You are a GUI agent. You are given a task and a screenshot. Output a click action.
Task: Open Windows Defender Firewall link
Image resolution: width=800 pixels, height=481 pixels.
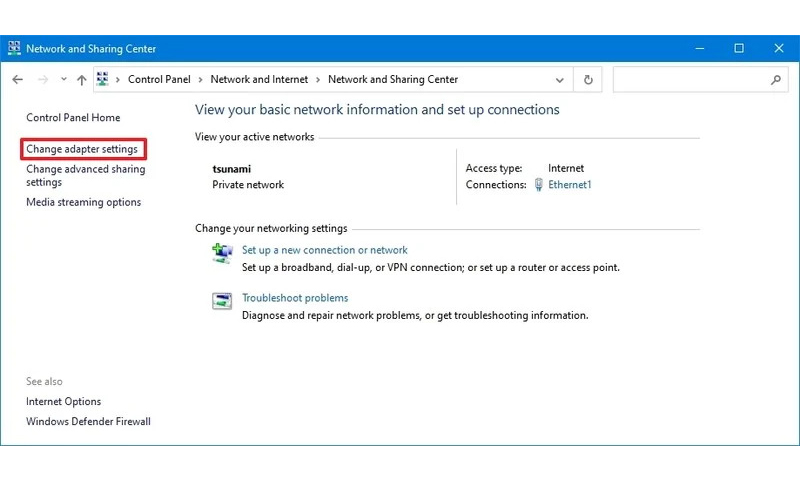coord(88,421)
